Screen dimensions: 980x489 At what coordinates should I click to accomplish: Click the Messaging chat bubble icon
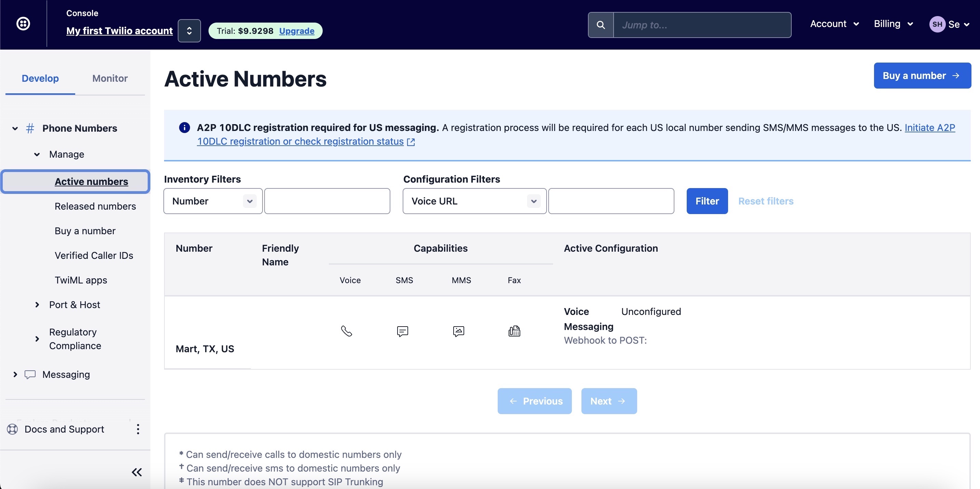click(x=30, y=374)
